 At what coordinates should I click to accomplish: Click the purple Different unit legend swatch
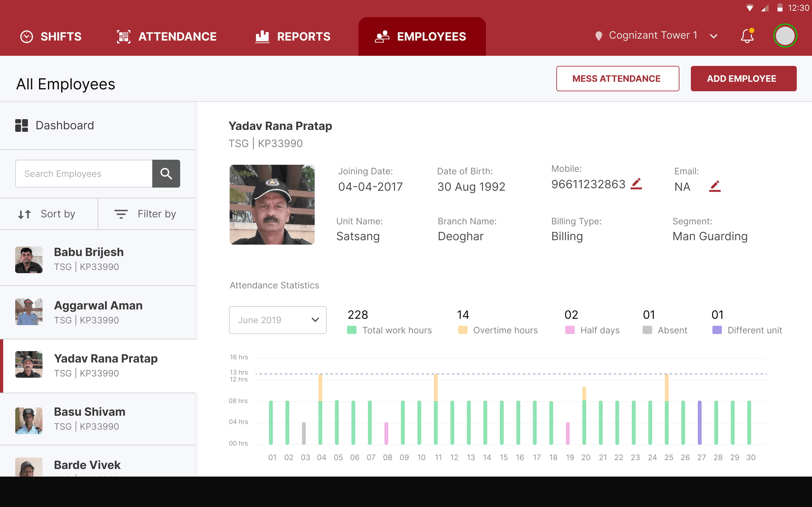pos(717,330)
